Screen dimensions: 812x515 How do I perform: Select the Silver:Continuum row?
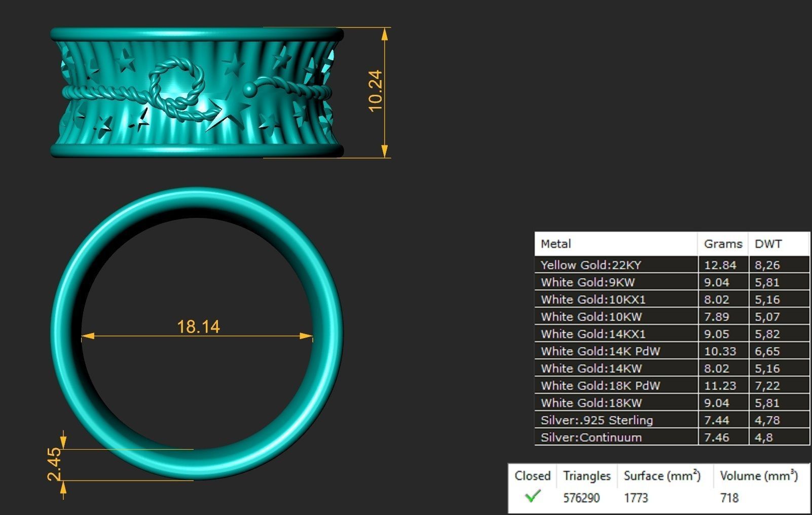591,437
